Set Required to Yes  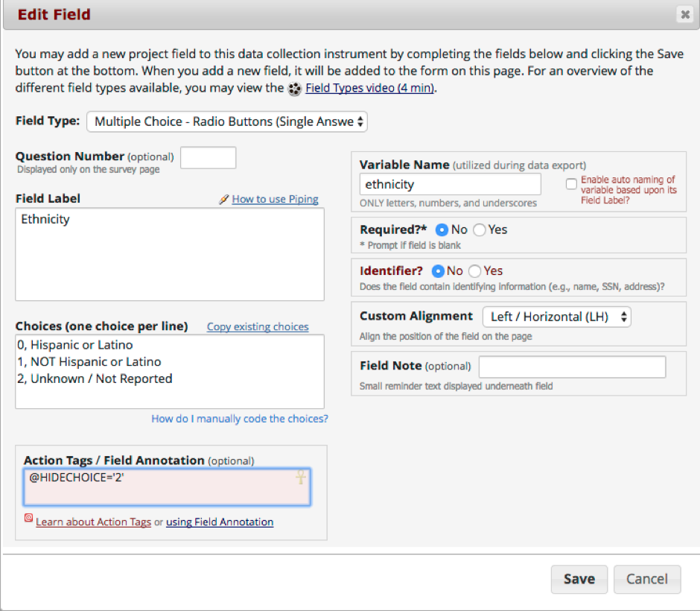pos(480,230)
